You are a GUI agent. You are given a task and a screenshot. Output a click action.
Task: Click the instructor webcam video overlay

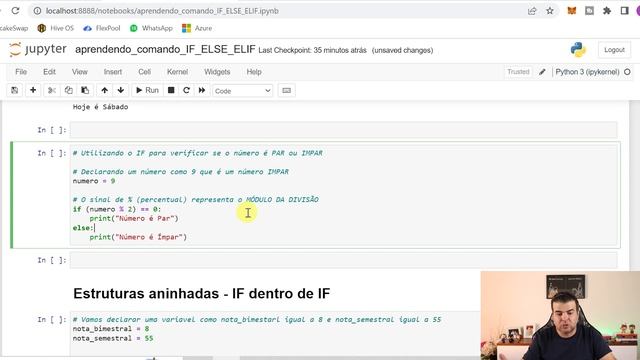click(560, 316)
